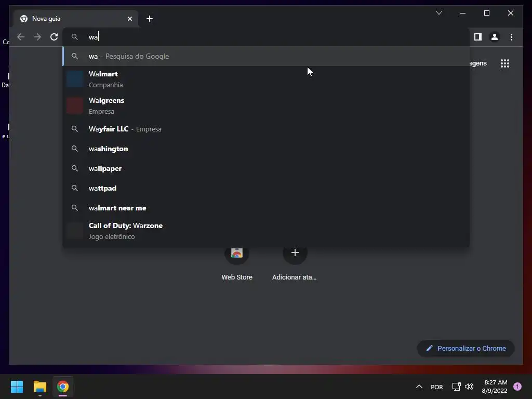The width and height of the screenshot is (532, 399).
Task: Click the POR language indicator
Action: [x=436, y=387]
